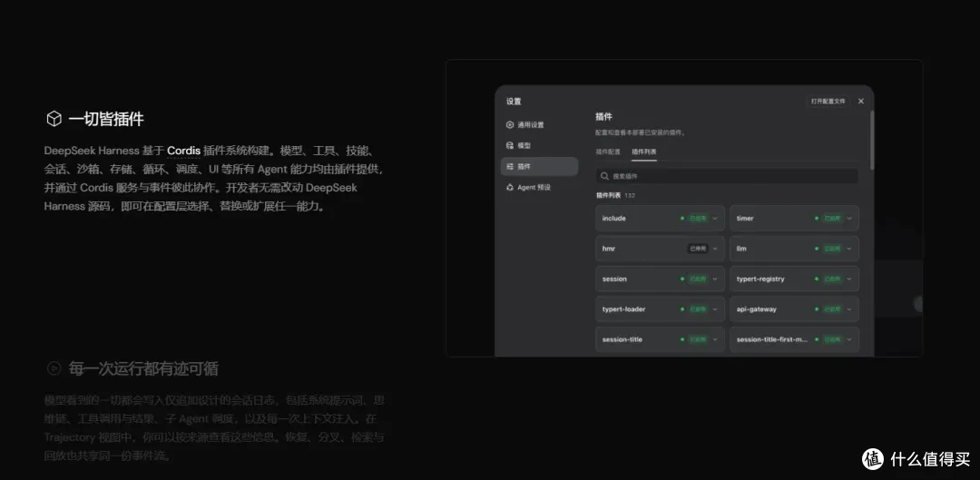Click the plugin name "include"
The width and height of the screenshot is (980, 480).
[613, 219]
